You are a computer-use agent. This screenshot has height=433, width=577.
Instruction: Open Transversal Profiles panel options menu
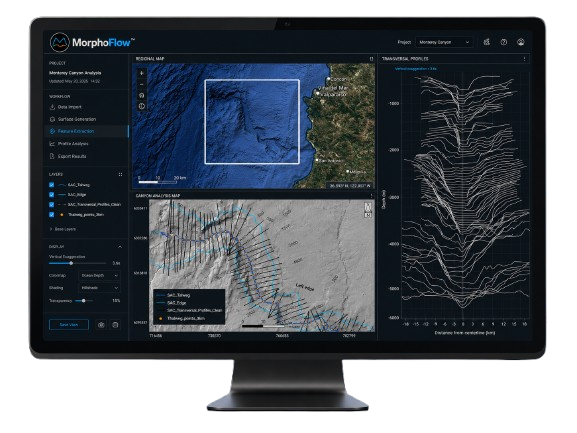click(525, 59)
